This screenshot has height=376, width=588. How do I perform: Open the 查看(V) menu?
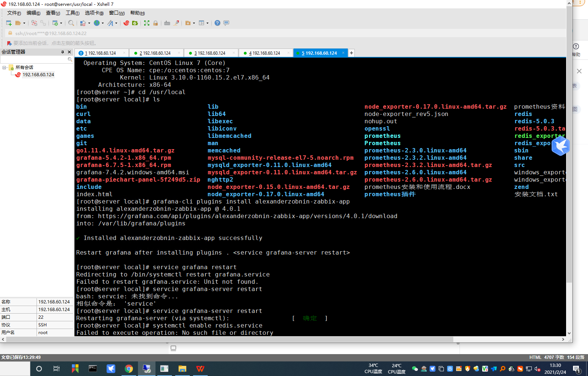pyautogui.click(x=53, y=13)
